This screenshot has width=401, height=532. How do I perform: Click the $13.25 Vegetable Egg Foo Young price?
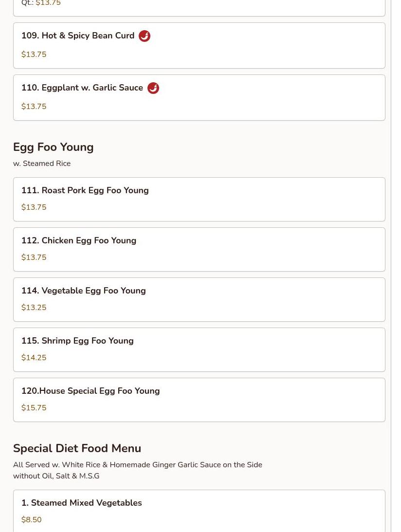click(x=34, y=308)
